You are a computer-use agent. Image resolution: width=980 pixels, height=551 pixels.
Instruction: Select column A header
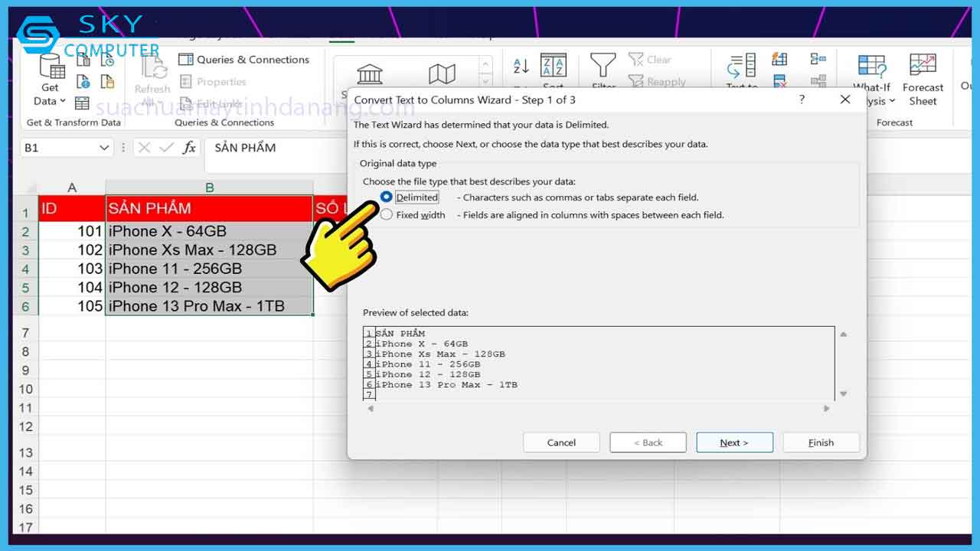click(72, 187)
